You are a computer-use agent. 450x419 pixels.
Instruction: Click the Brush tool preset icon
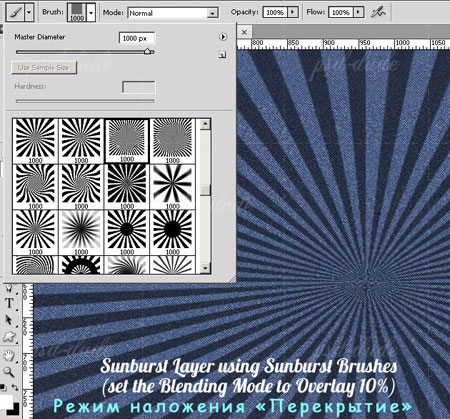click(15, 13)
